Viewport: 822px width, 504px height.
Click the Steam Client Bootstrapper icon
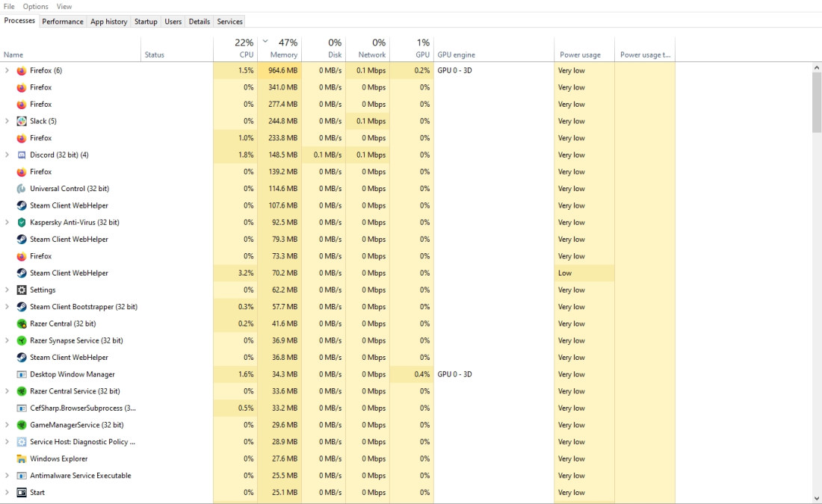[x=22, y=307]
